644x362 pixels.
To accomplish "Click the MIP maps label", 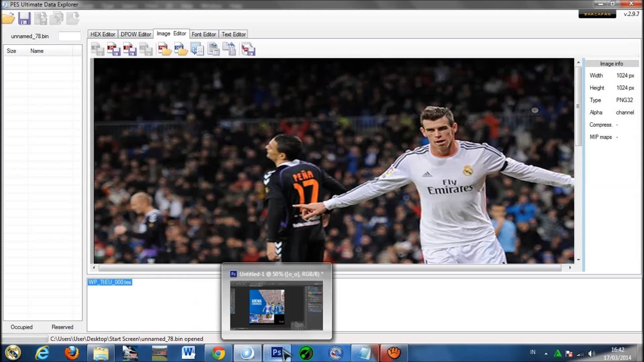I will tap(601, 137).
